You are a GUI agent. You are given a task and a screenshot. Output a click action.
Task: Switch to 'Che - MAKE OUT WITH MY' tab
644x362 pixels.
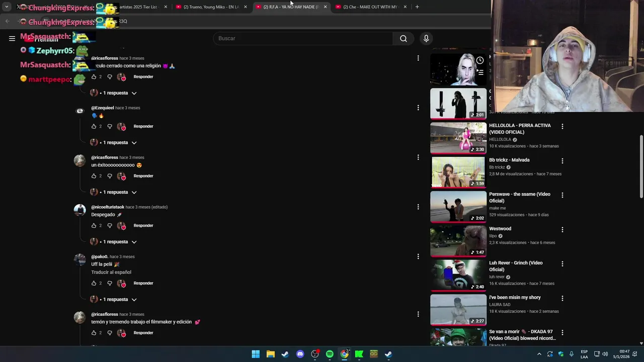click(x=370, y=7)
